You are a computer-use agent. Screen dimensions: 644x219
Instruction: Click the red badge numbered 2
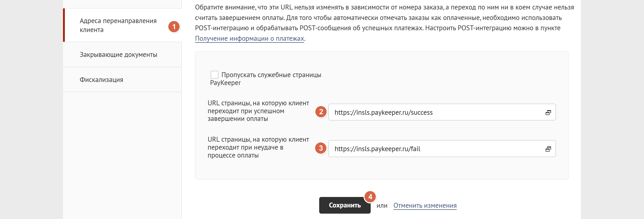321,112
